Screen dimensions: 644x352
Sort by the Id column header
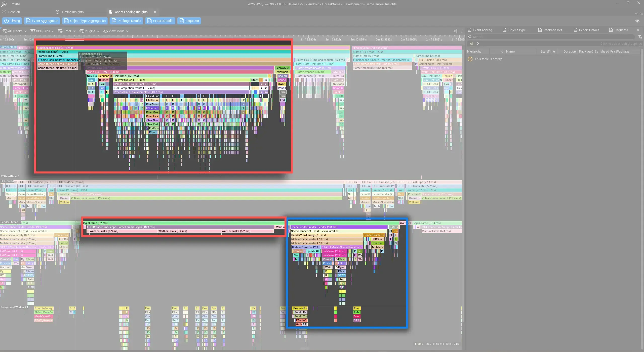[502, 52]
